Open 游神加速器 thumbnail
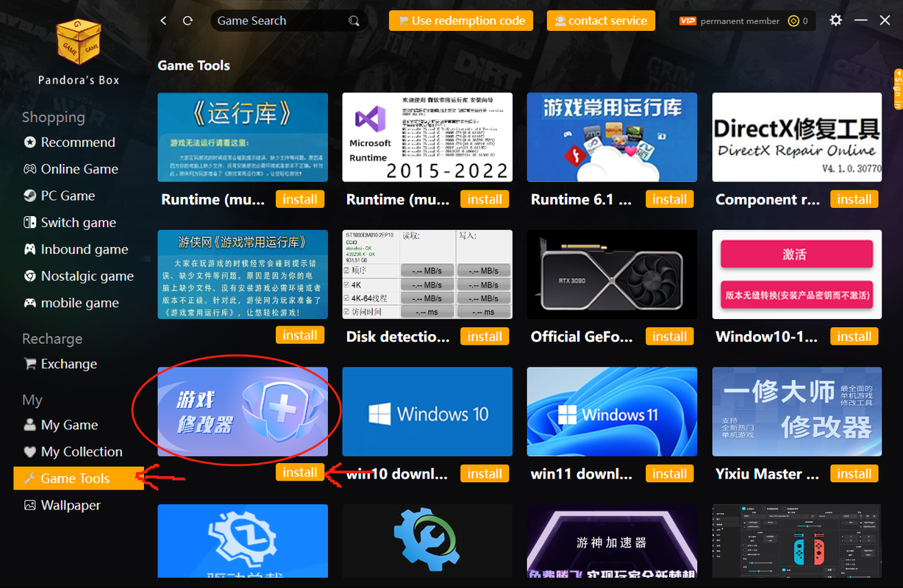Viewport: 903px width, 588px height. tap(612, 541)
